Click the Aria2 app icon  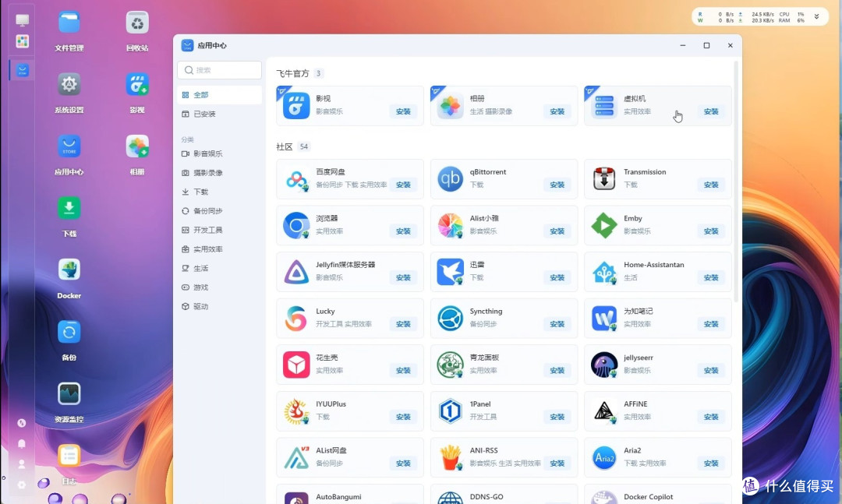tap(604, 458)
